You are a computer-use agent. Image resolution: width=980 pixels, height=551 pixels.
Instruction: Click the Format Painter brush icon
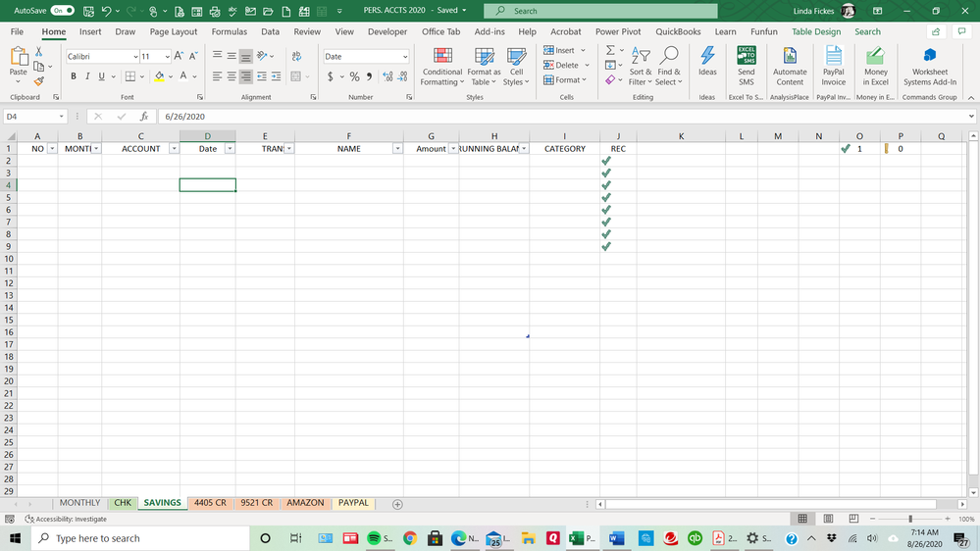(39, 81)
